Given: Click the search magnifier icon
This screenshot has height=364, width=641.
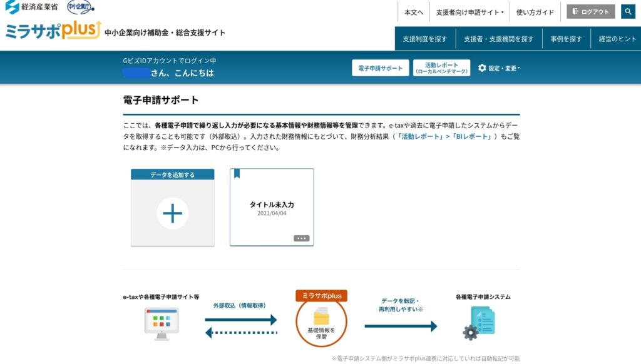Looking at the screenshot, I should (628, 11).
